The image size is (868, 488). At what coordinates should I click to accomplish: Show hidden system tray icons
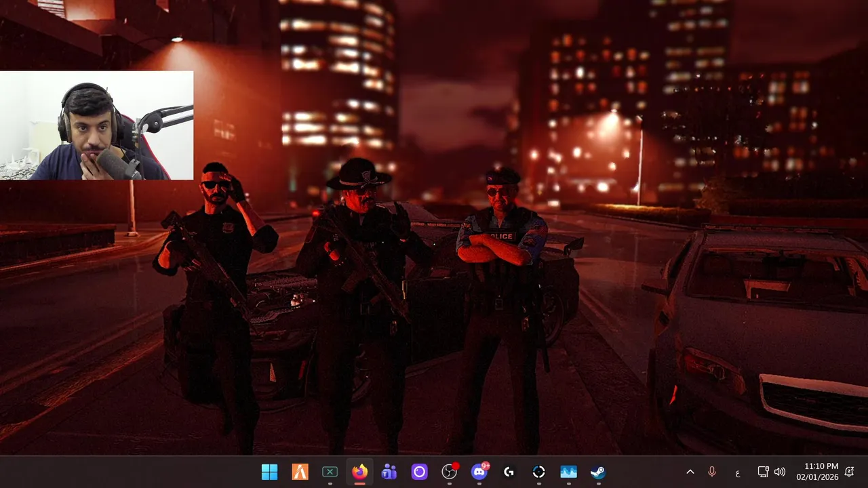(x=690, y=472)
